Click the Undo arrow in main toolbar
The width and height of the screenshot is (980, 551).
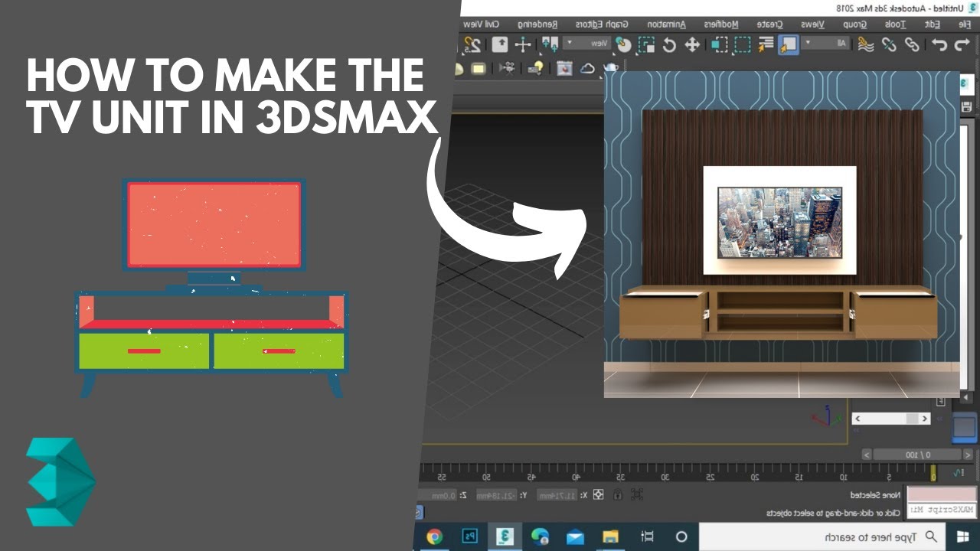(x=962, y=44)
